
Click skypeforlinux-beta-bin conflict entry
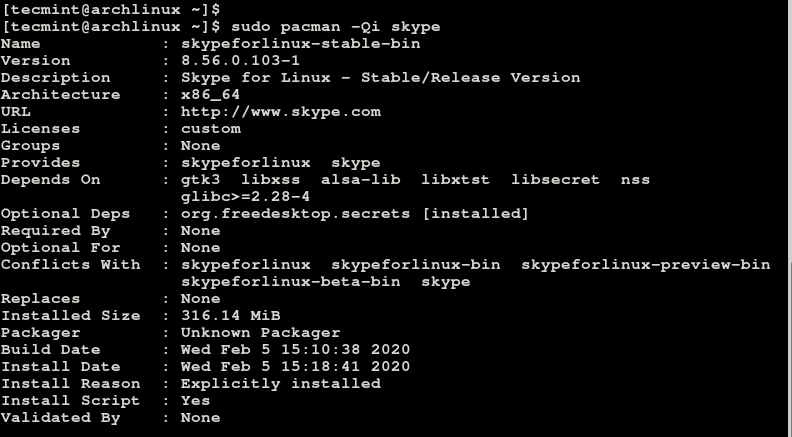(x=290, y=281)
